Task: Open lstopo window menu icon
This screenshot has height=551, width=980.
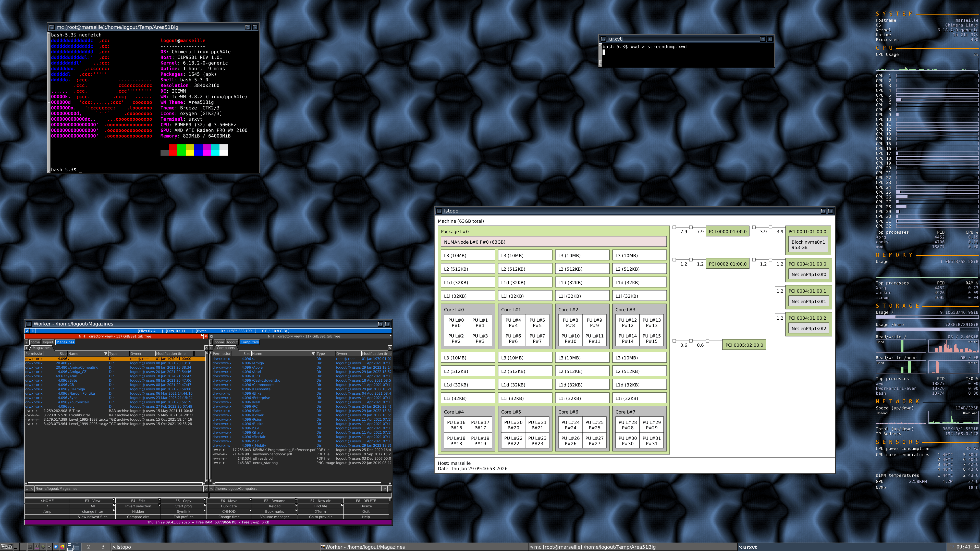Action: click(439, 211)
